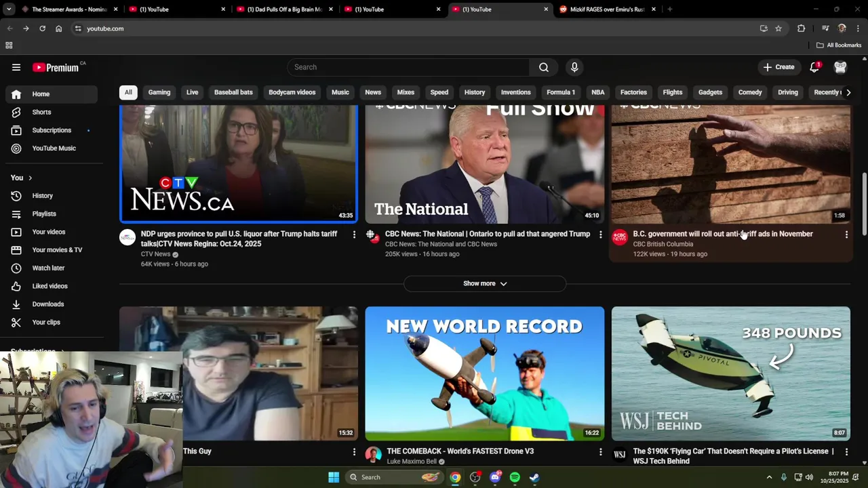
Task: Click the Luke Maximo Bell channel avatar
Action: click(373, 454)
